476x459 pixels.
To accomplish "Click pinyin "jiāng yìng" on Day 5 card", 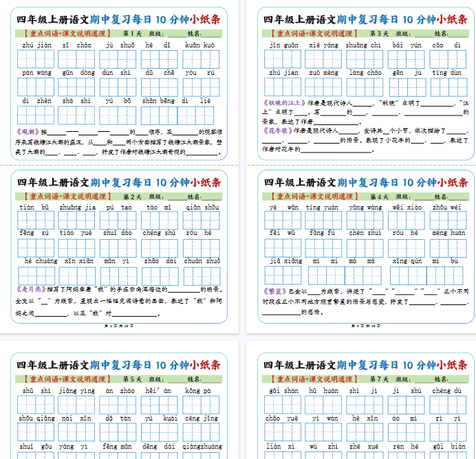I will tap(77, 391).
